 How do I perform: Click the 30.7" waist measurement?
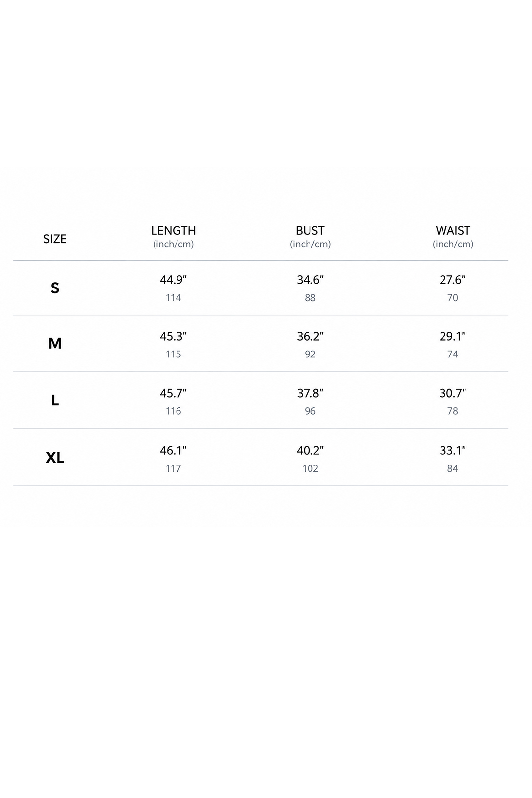453,393
